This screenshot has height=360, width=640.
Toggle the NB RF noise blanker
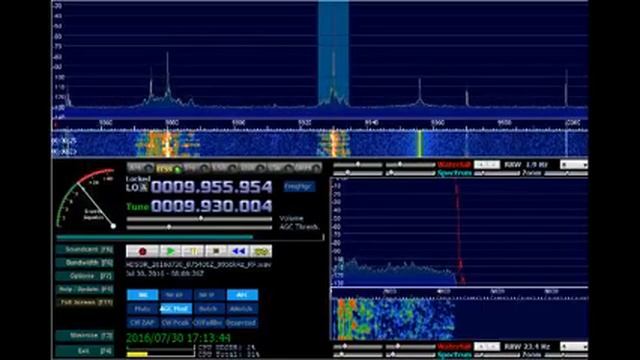tap(176, 295)
